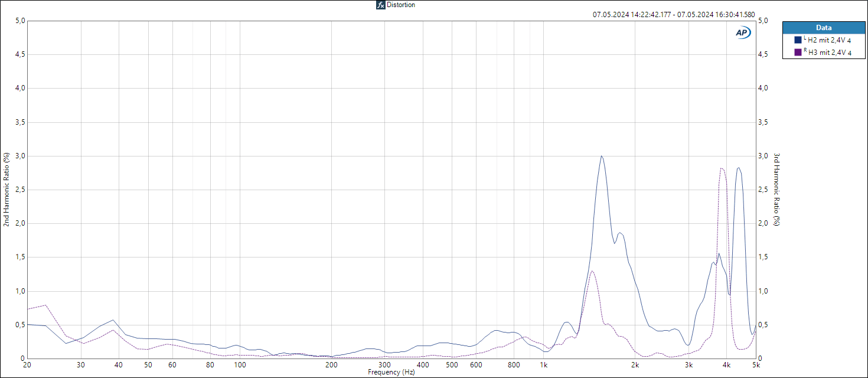
Task: Click "3,0" on the 2nd Harmonic axis
Action: (20, 156)
